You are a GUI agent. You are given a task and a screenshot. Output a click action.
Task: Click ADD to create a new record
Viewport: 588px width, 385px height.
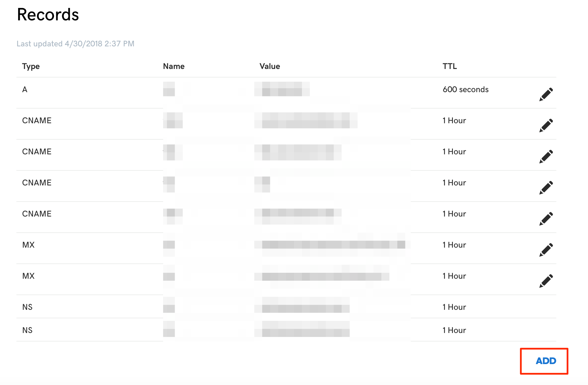(x=546, y=361)
